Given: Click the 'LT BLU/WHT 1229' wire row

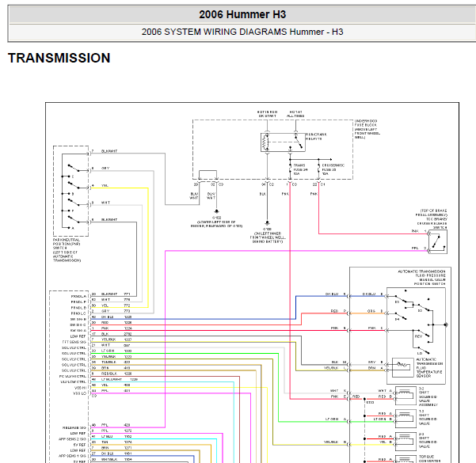Looking at the screenshot, I should click(x=115, y=379).
